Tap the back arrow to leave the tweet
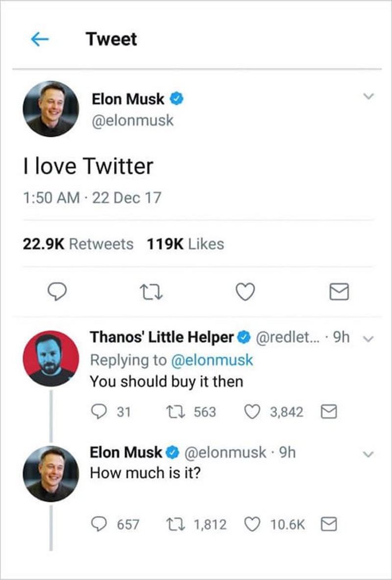Image resolution: width=392 pixels, height=580 pixels. point(39,38)
